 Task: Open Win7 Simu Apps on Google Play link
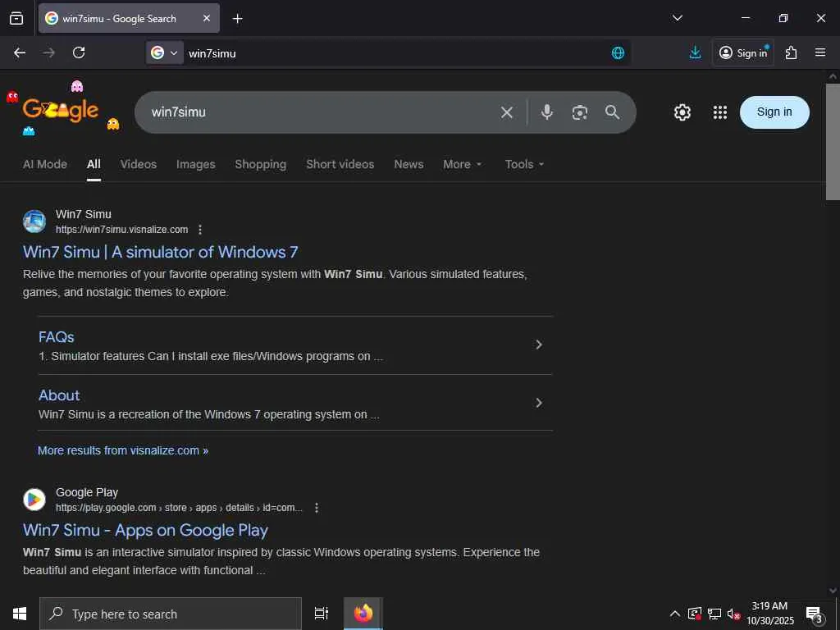point(145,530)
